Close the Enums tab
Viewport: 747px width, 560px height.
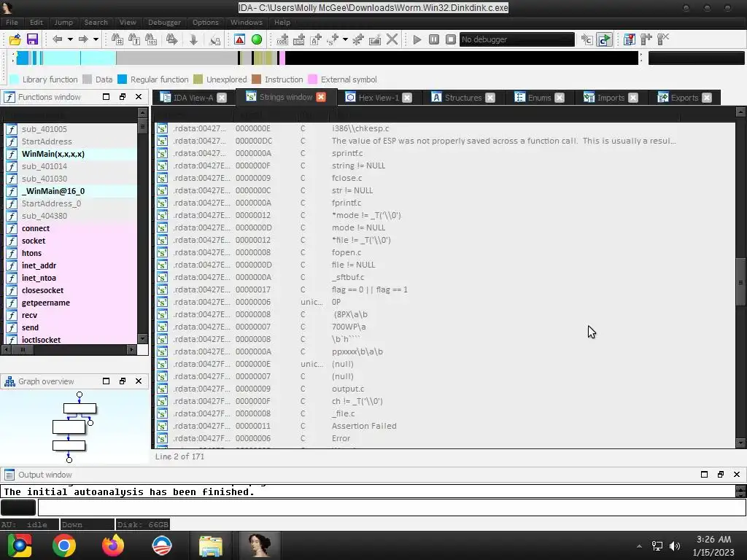coord(560,98)
